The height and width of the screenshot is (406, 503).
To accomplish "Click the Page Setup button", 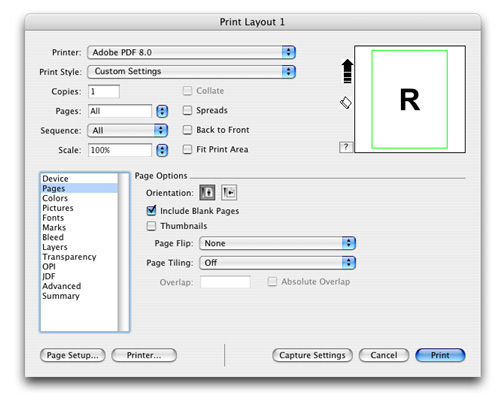I will pos(73,355).
